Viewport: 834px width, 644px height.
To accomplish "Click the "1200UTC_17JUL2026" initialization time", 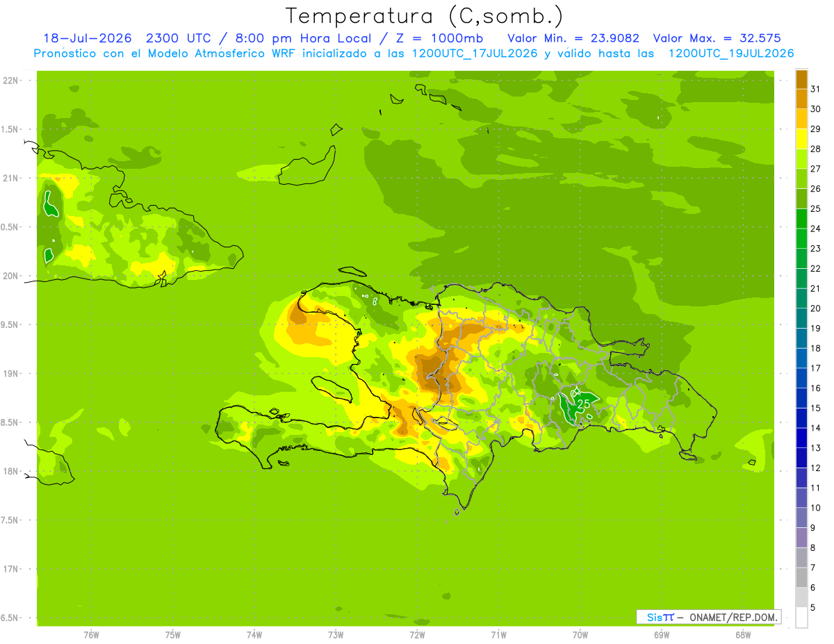I will coord(475,53).
